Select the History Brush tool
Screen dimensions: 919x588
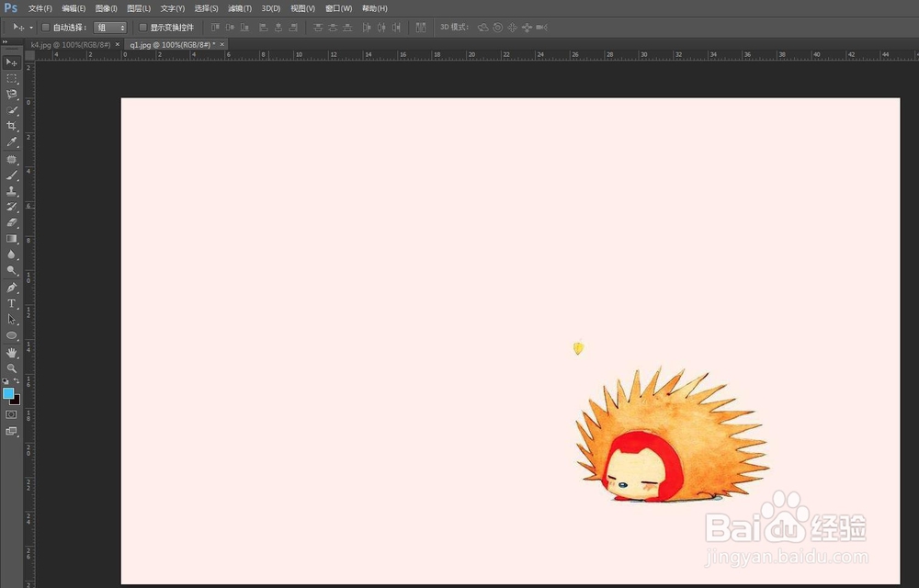[11, 207]
